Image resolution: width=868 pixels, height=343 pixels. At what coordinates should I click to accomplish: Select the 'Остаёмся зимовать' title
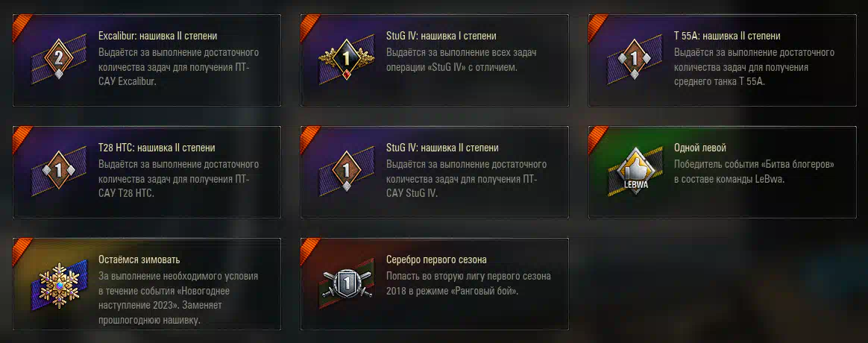point(139,259)
